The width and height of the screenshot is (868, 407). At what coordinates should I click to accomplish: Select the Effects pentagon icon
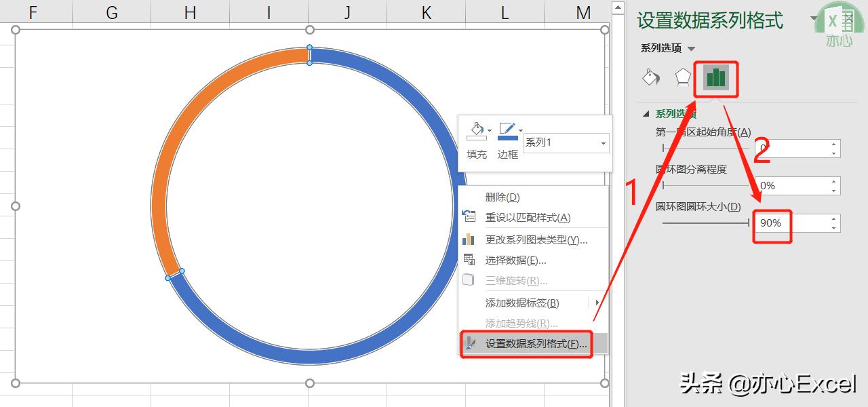pos(684,77)
